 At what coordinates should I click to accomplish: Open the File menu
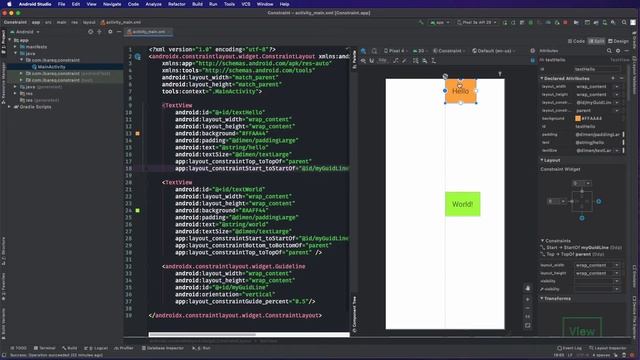(62, 4)
